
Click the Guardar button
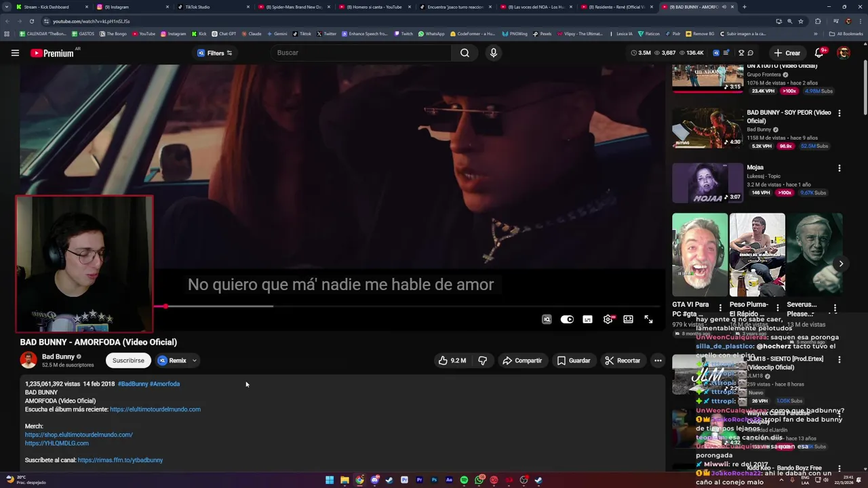[x=574, y=361]
